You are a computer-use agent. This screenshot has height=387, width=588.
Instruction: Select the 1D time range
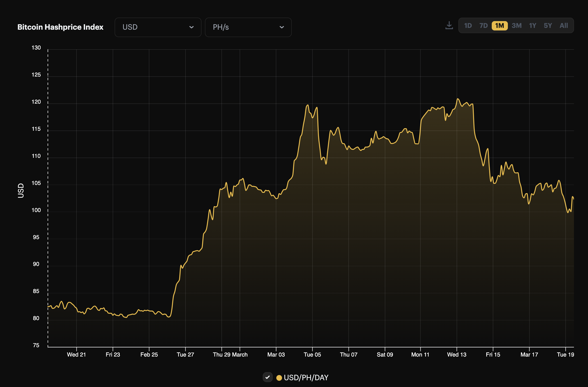[468, 25]
